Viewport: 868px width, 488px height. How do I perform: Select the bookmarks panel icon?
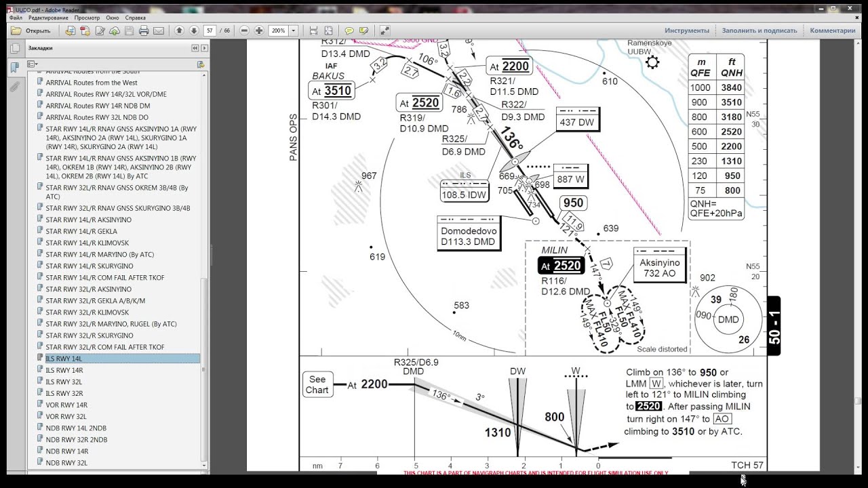click(14, 68)
